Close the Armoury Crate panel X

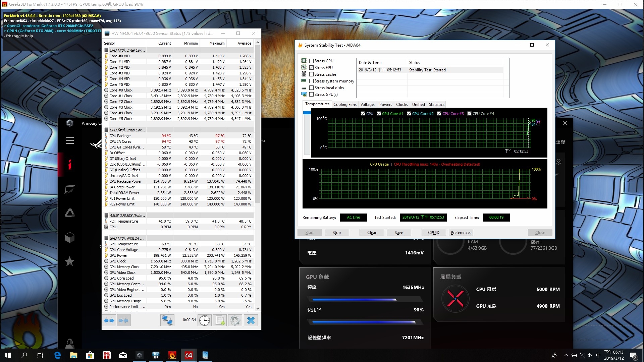(565, 123)
